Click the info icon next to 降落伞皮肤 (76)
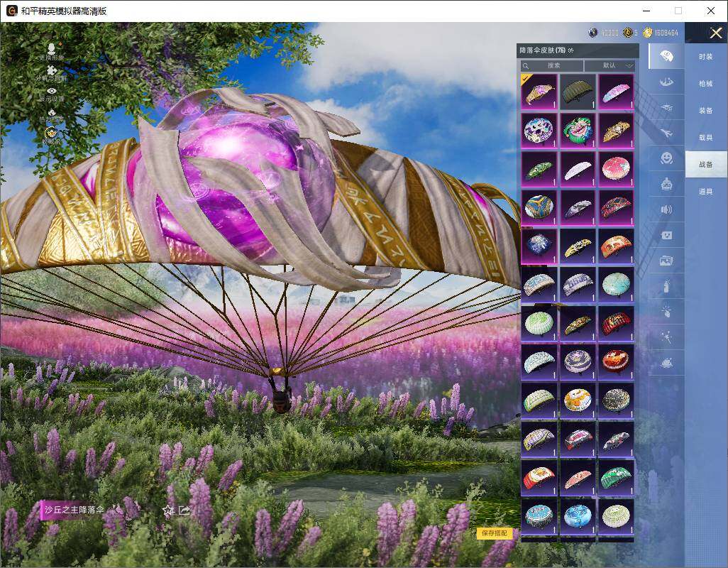Viewport: 728px width, 568px height. coord(570,50)
